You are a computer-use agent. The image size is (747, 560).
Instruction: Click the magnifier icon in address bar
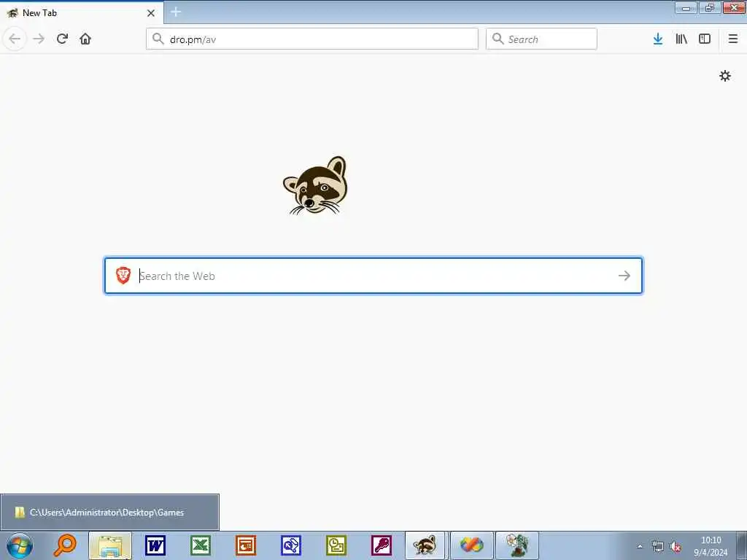158,39
